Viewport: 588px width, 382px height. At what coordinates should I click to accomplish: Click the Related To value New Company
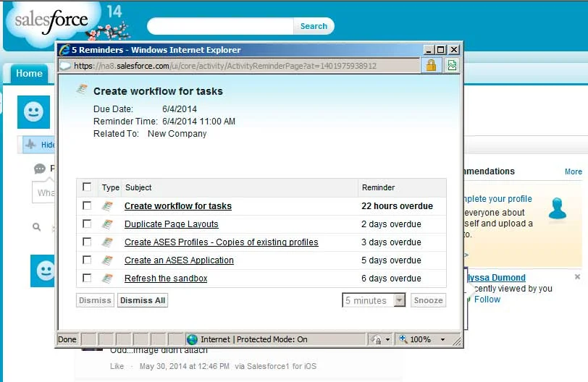pos(177,134)
